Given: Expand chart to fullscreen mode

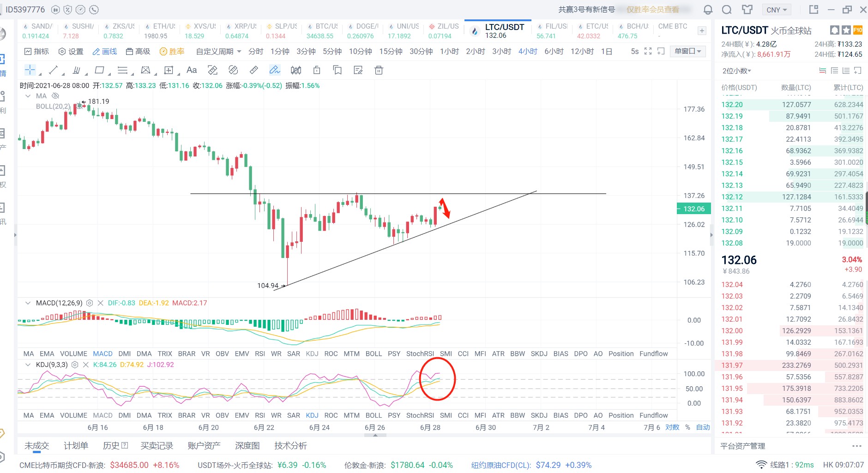Looking at the screenshot, I should click(x=649, y=51).
